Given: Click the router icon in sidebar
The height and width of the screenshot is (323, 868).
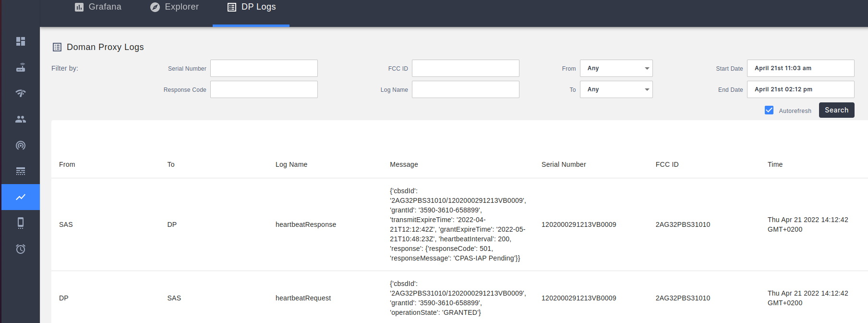Looking at the screenshot, I should (20, 67).
